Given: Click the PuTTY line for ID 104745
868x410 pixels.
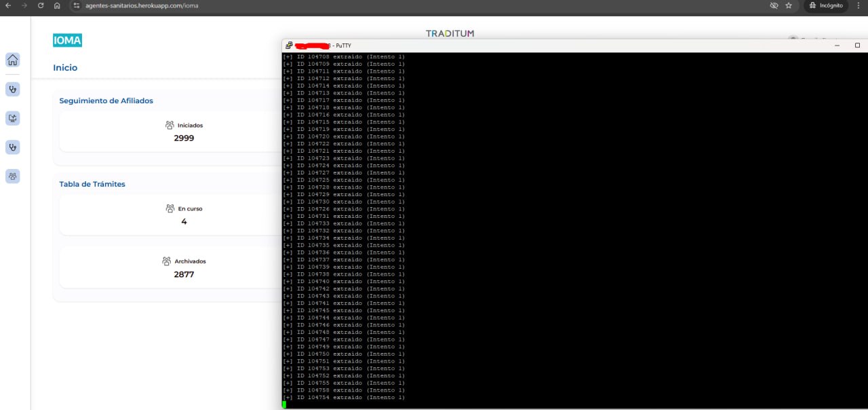Looking at the screenshot, I should (344, 310).
